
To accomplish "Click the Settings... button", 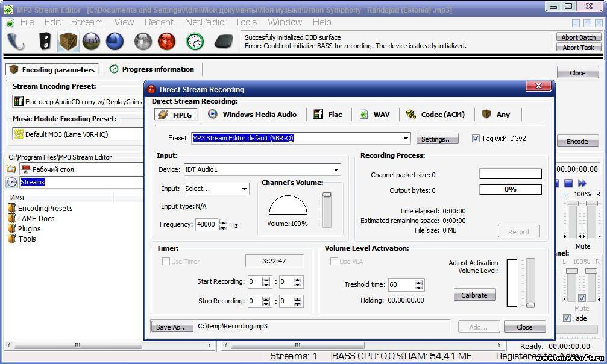I will point(437,139).
